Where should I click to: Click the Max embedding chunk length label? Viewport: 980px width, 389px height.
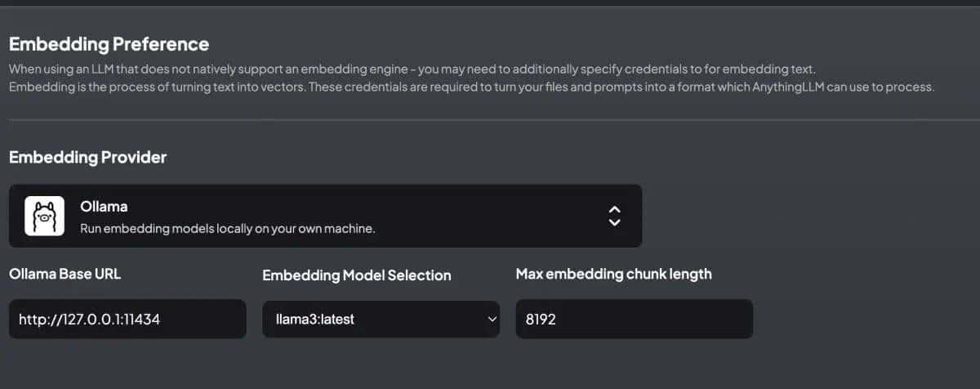point(613,275)
